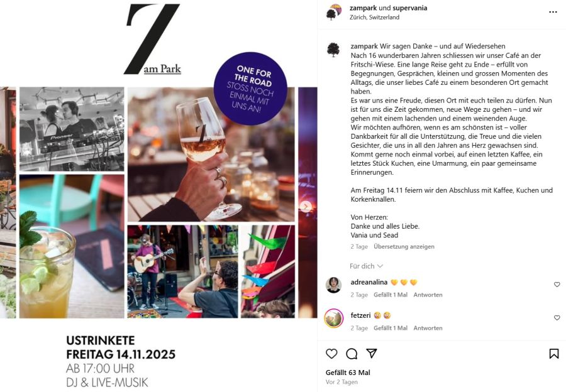Like fetzeri's comment with the heart
The image size is (566, 392).
click(557, 318)
